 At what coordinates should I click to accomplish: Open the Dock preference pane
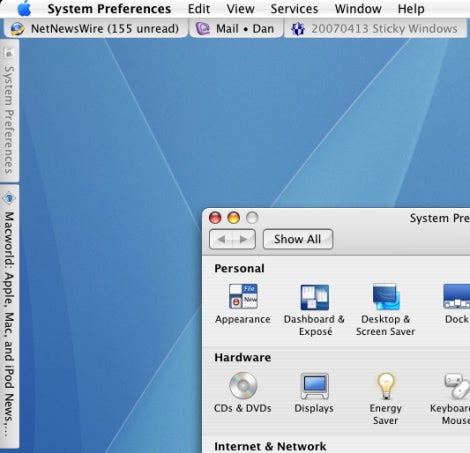coord(456,304)
